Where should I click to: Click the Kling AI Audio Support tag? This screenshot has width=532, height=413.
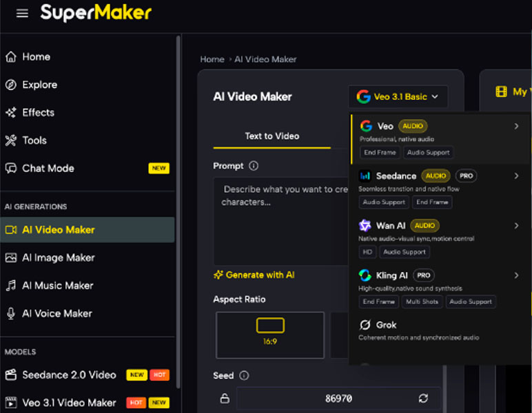(x=471, y=301)
